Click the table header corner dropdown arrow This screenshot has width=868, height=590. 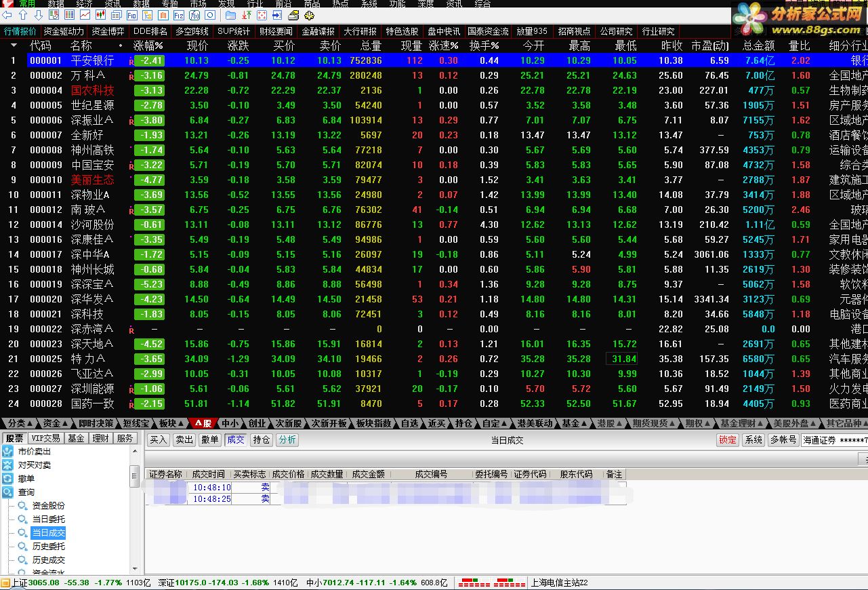point(14,45)
